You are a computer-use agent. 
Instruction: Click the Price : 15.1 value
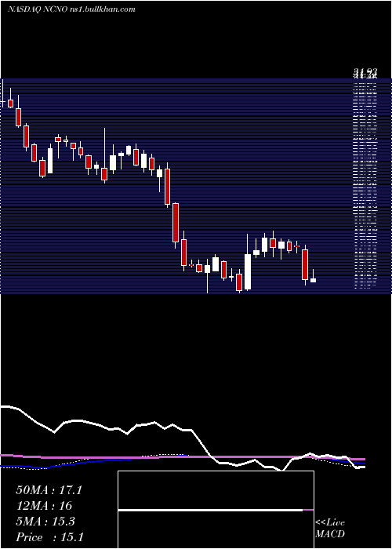[49, 537]
